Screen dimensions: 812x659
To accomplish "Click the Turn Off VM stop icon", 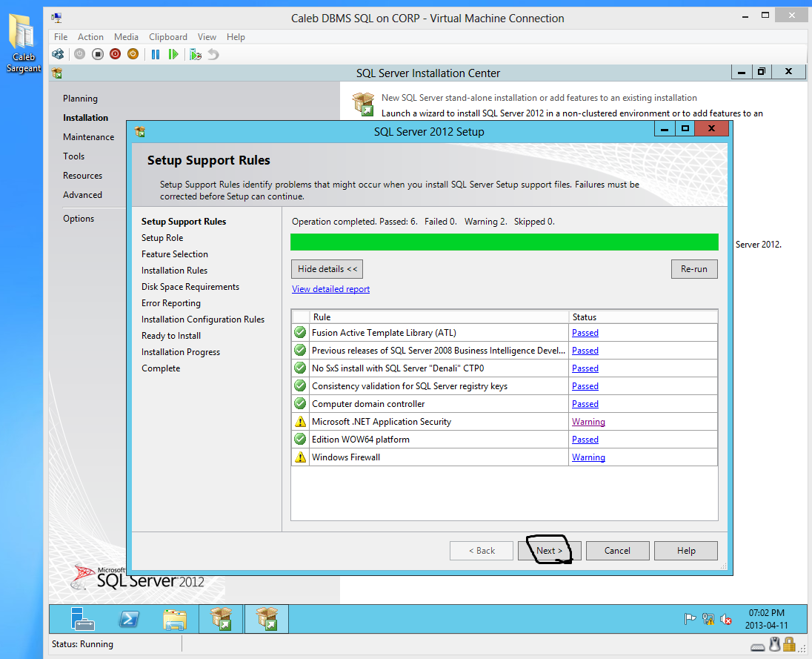I will 97,54.
